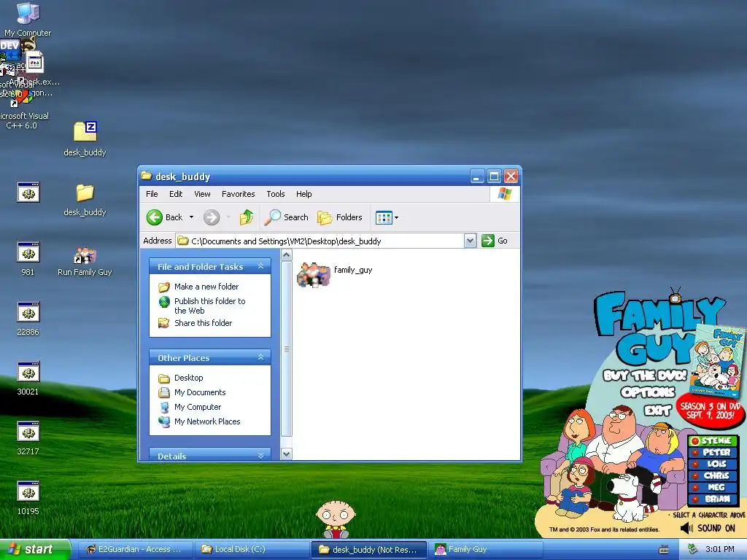Open My Computer from Other Places

click(x=198, y=407)
